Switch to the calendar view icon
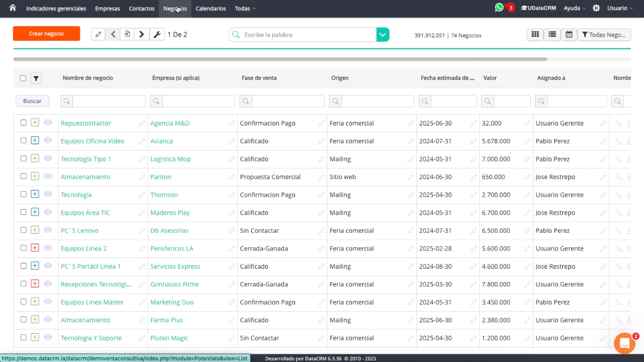644x362 pixels. [569, 34]
